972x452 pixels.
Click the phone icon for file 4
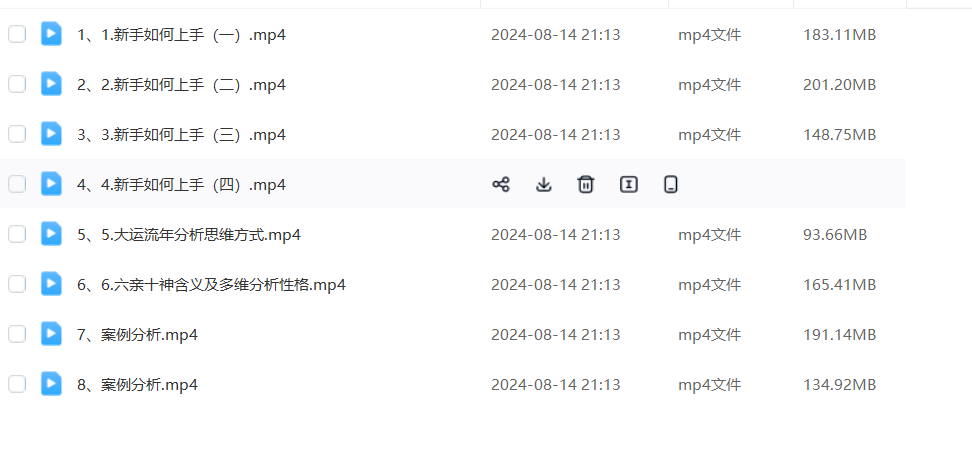[x=671, y=184]
